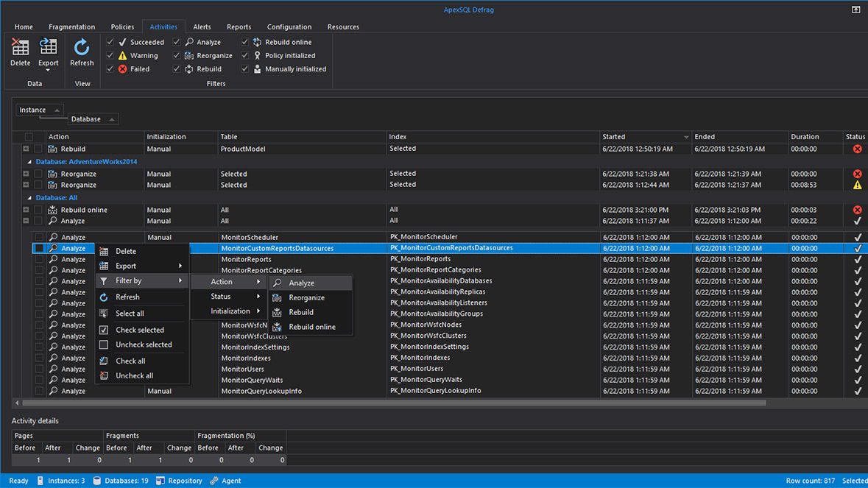Image resolution: width=868 pixels, height=488 pixels.
Task: Collapse the Database: AdventureWorks2014 group
Action: 29,162
